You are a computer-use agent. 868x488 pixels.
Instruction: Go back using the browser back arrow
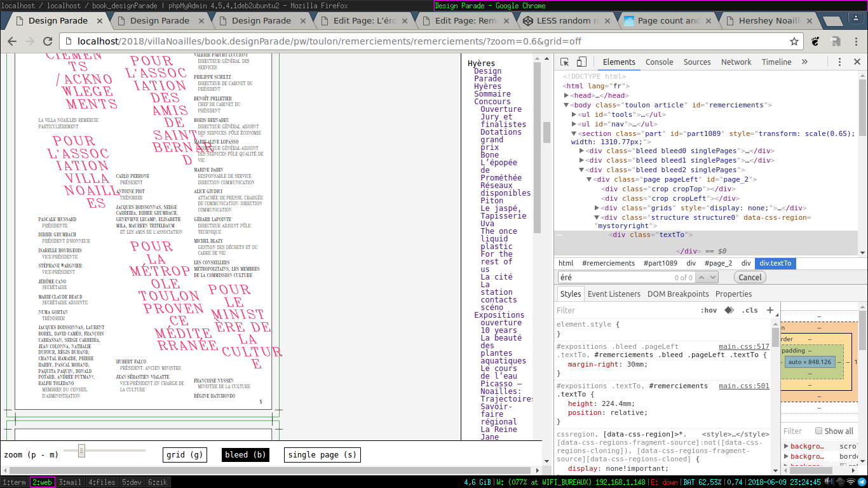pyautogui.click(x=12, y=42)
